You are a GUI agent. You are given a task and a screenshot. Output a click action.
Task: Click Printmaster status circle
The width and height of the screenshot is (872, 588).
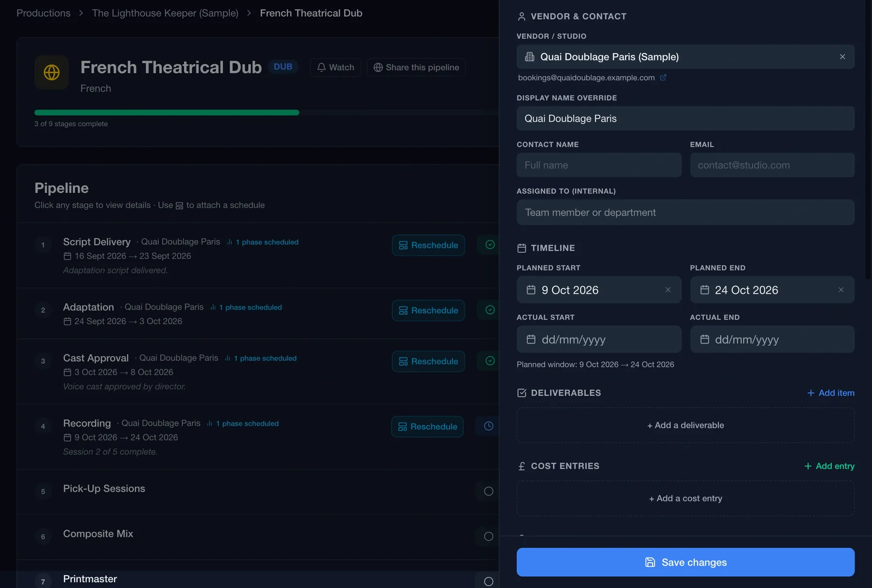point(489,582)
